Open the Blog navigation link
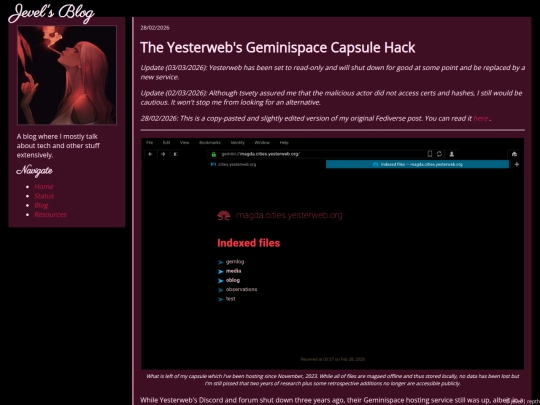 (x=41, y=205)
